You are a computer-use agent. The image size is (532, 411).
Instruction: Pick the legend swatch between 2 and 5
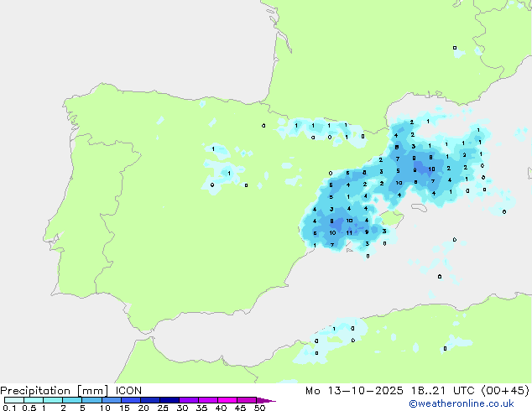click(73, 401)
